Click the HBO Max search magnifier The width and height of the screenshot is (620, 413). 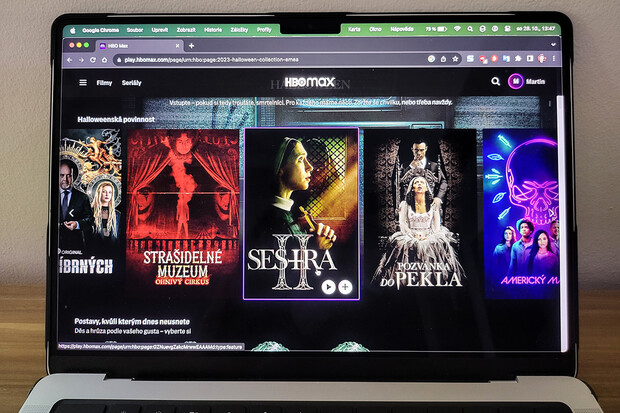point(495,81)
